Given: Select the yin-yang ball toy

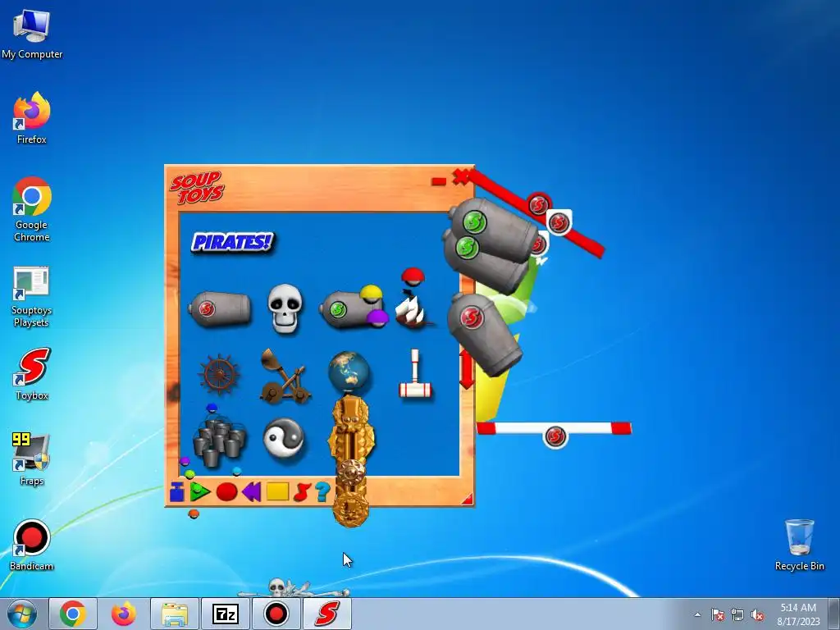Looking at the screenshot, I should click(284, 438).
